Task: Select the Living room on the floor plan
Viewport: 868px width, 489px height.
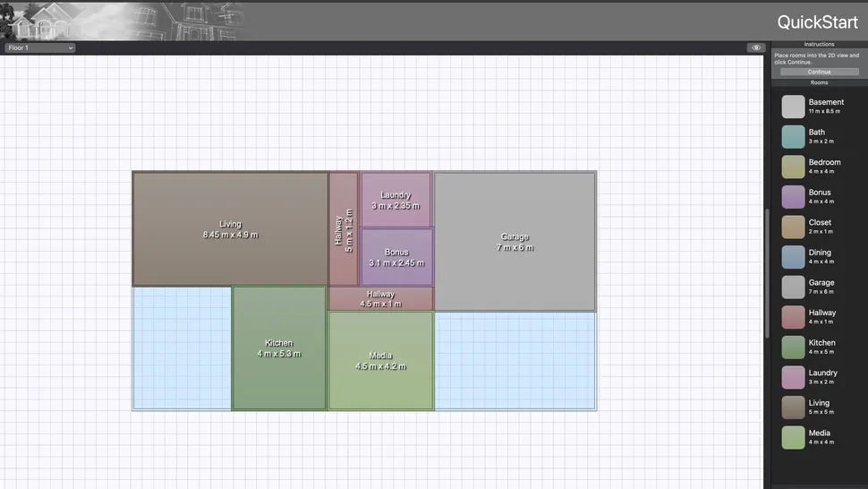Action: click(230, 229)
